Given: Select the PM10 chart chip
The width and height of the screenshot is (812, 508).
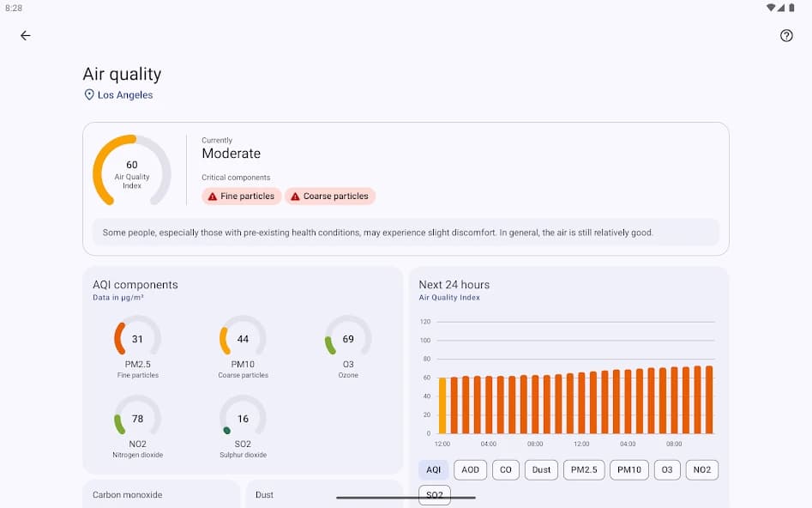Looking at the screenshot, I should pyautogui.click(x=629, y=469).
